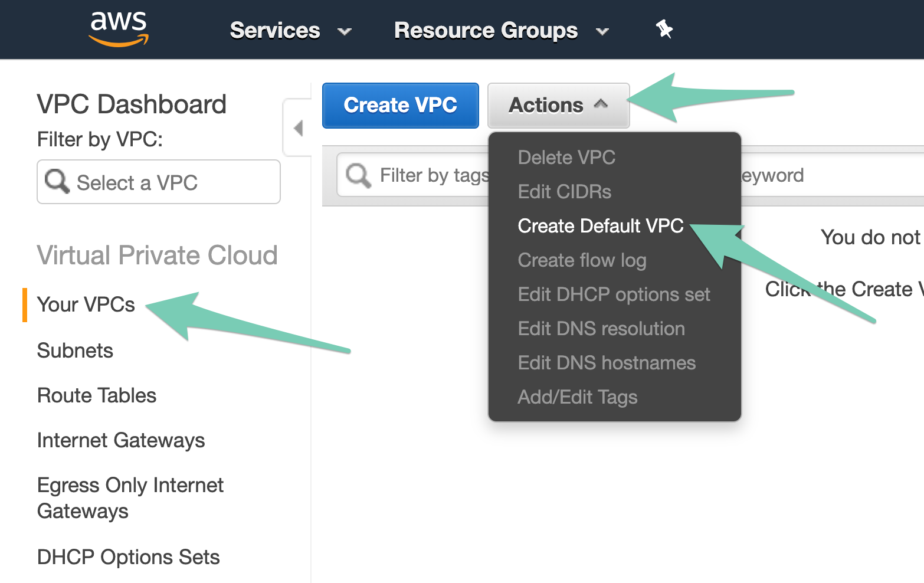Open DHCP Options Sets in sidebar
Viewport: 924px width, 583px height.
tap(128, 557)
